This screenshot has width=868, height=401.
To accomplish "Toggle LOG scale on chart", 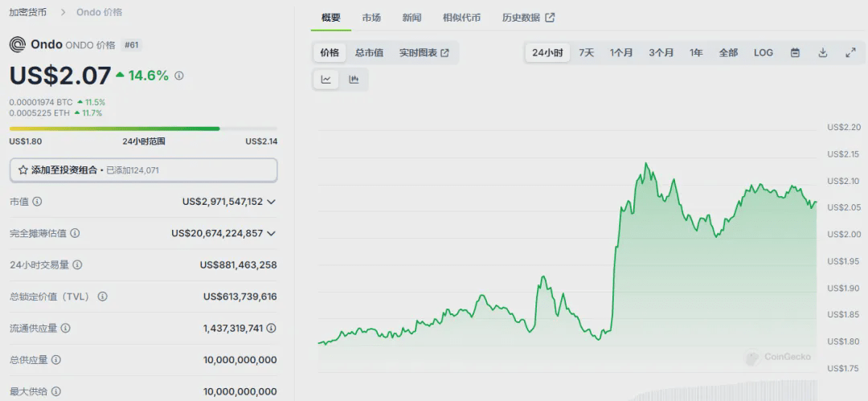I will point(764,52).
